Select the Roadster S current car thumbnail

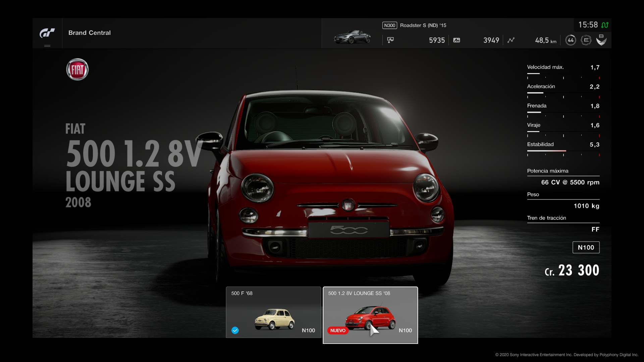tap(352, 37)
